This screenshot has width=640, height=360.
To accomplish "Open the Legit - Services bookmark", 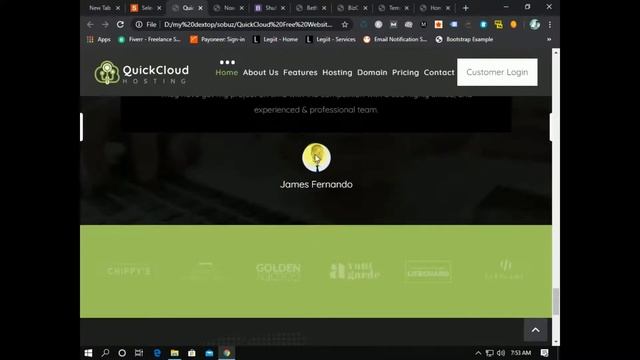I will [331, 39].
